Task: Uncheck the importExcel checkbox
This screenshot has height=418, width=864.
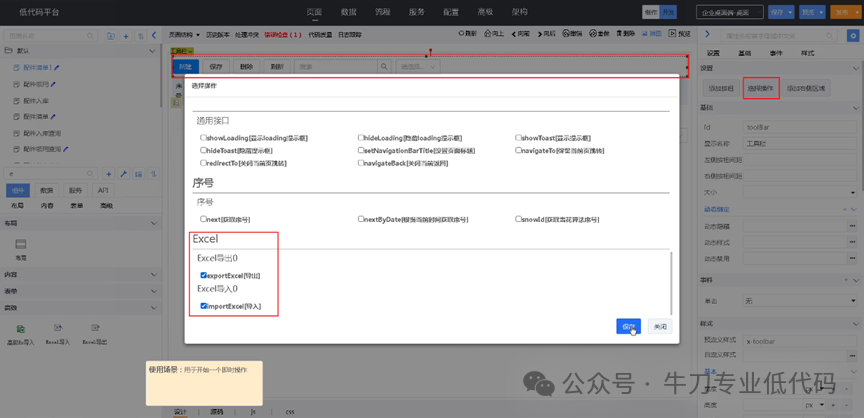Action: tap(203, 306)
